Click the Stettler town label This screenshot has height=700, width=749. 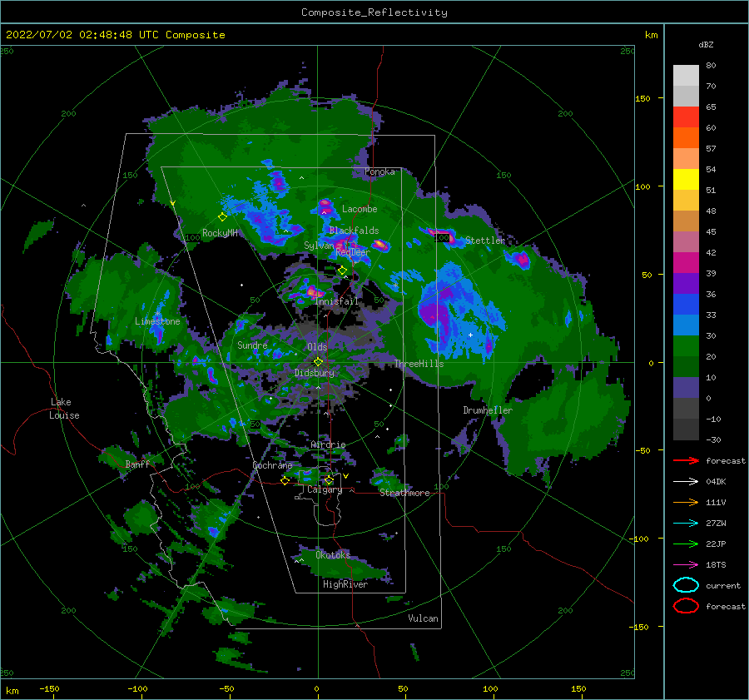click(x=485, y=241)
